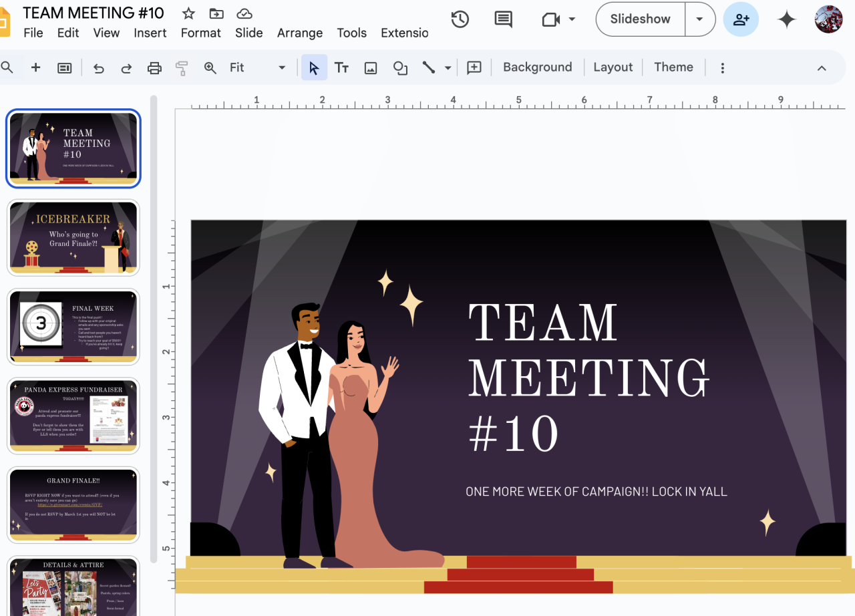Collapse the toolbar with the chevron arrow

click(x=822, y=67)
